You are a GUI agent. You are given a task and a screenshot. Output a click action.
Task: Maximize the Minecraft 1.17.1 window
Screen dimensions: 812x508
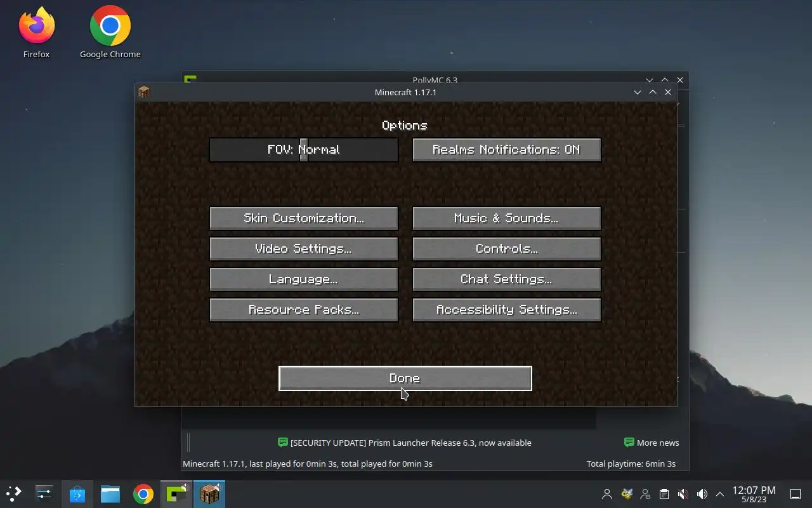[x=653, y=92]
